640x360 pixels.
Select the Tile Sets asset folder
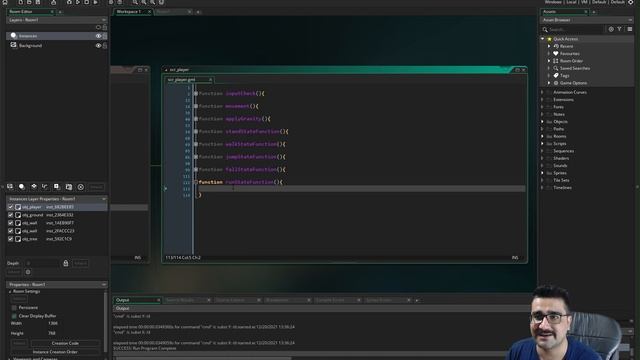[x=561, y=180]
